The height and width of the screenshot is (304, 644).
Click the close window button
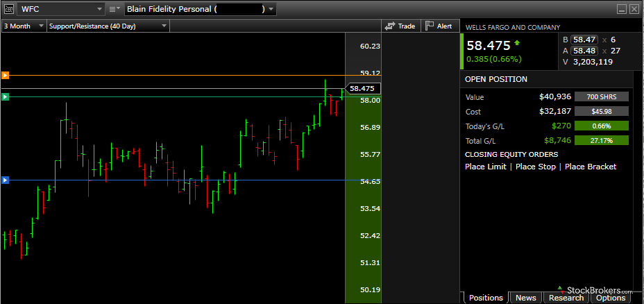[x=634, y=9]
